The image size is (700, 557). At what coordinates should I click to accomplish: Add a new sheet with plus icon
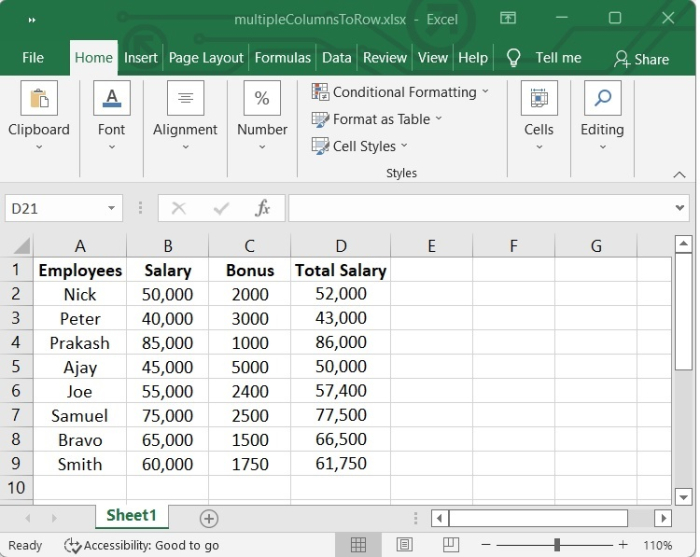click(209, 518)
